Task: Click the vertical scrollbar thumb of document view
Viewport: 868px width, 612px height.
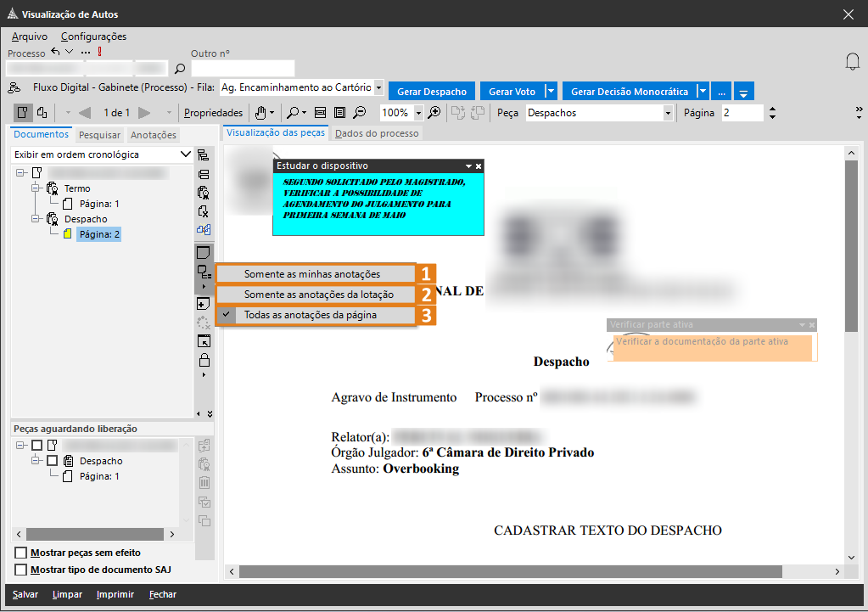Action: (x=851, y=246)
